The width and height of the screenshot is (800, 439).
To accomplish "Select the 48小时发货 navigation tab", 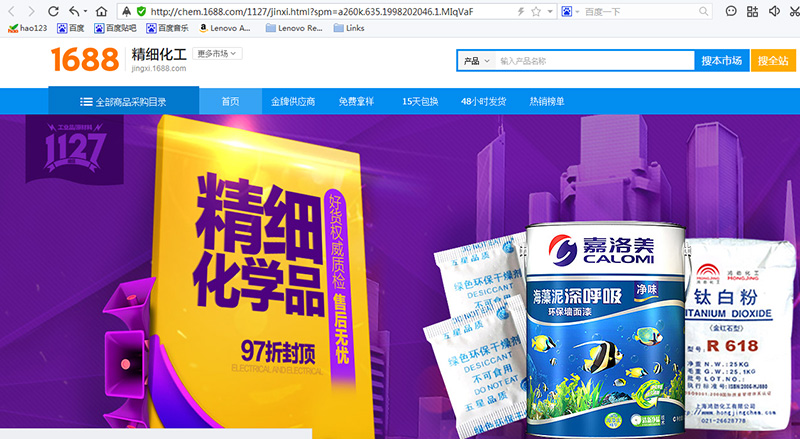I will coord(483,101).
